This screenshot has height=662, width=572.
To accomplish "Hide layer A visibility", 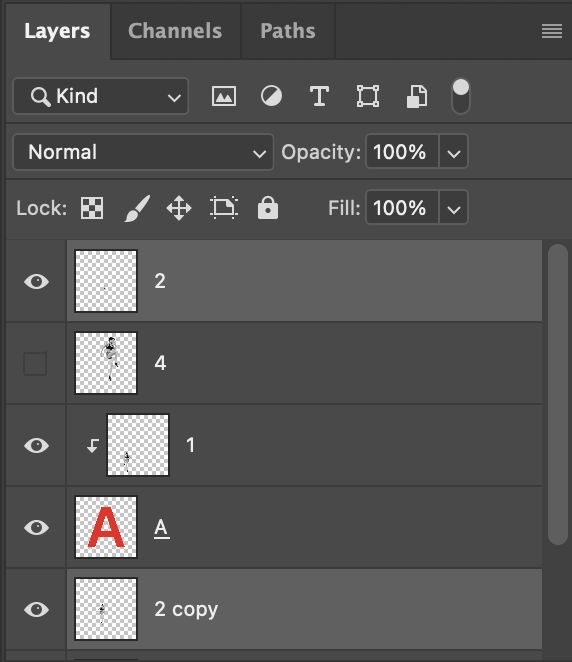I will [x=37, y=527].
